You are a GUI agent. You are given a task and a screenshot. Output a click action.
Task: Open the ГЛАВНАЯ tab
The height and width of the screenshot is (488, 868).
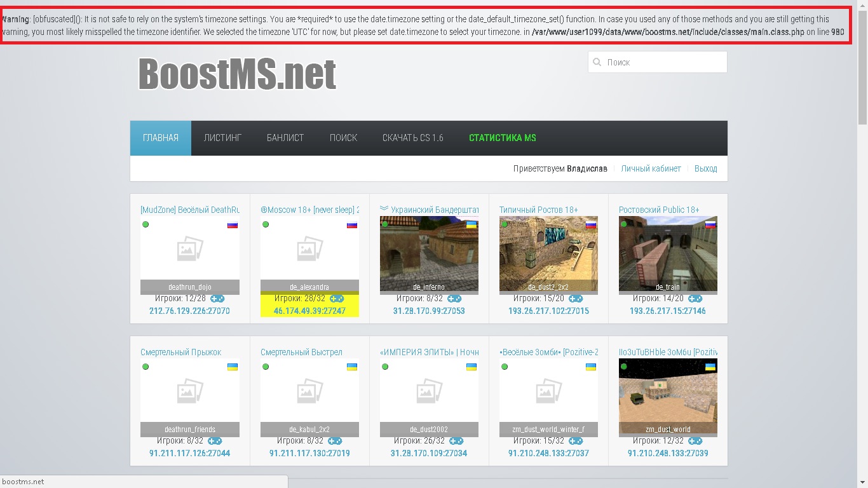click(161, 138)
